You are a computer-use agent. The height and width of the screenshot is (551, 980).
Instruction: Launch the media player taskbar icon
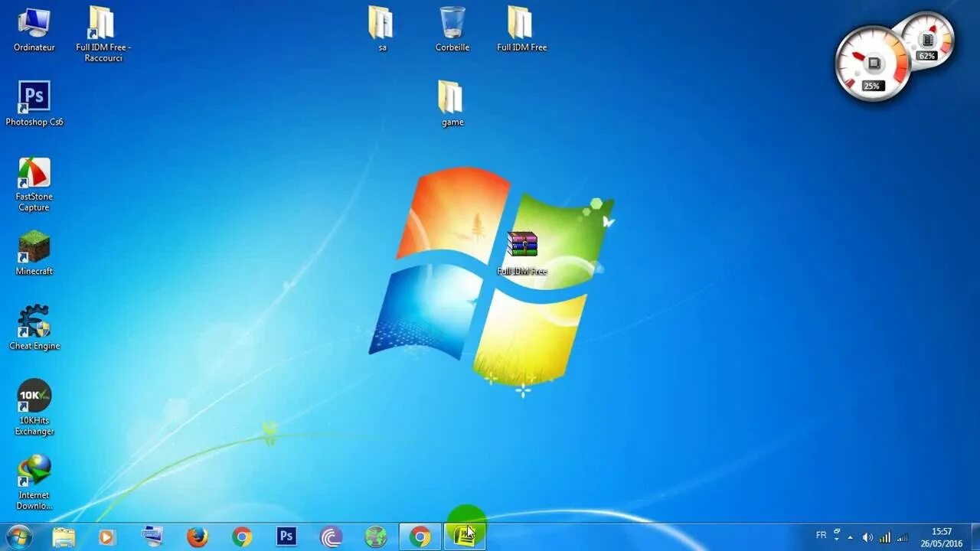click(x=107, y=537)
